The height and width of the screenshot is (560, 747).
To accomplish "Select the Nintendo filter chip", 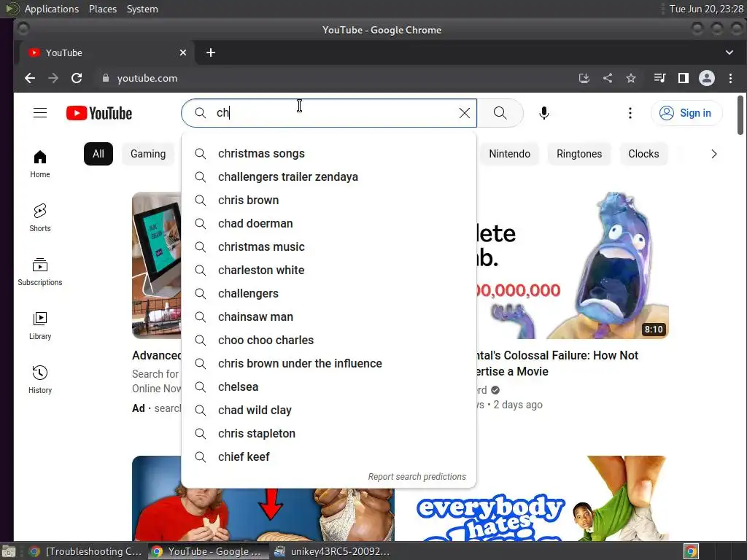I will click(x=509, y=154).
